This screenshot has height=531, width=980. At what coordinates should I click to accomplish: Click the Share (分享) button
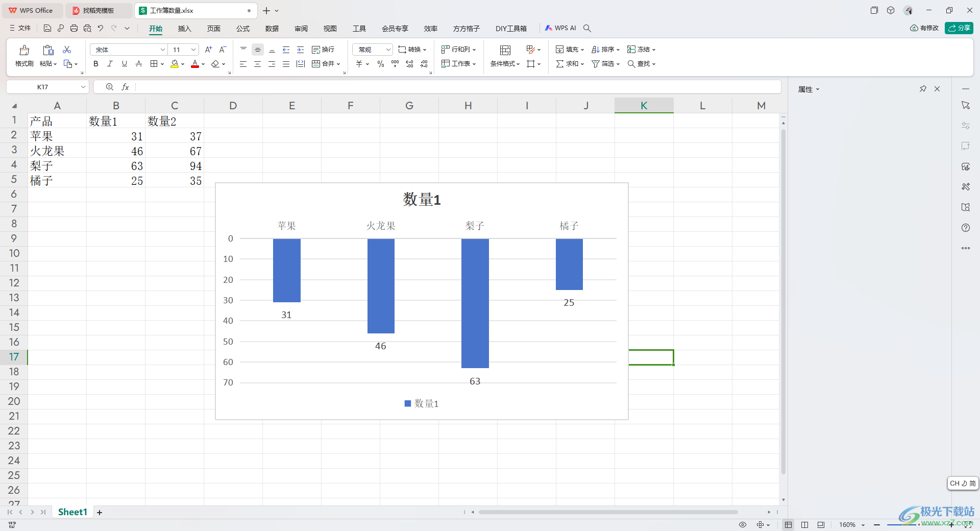[959, 28]
